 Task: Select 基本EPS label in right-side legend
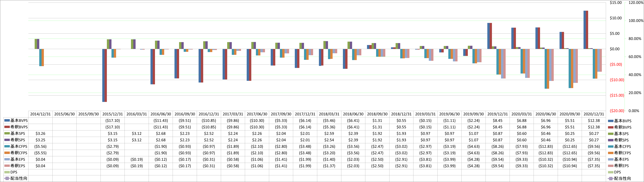(621, 159)
